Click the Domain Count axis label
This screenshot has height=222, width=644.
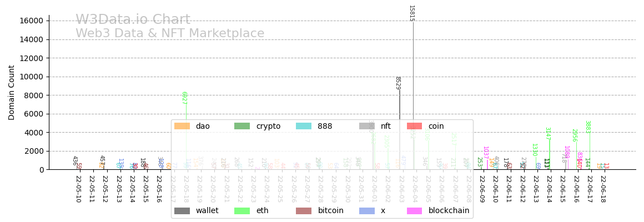pyautogui.click(x=12, y=93)
